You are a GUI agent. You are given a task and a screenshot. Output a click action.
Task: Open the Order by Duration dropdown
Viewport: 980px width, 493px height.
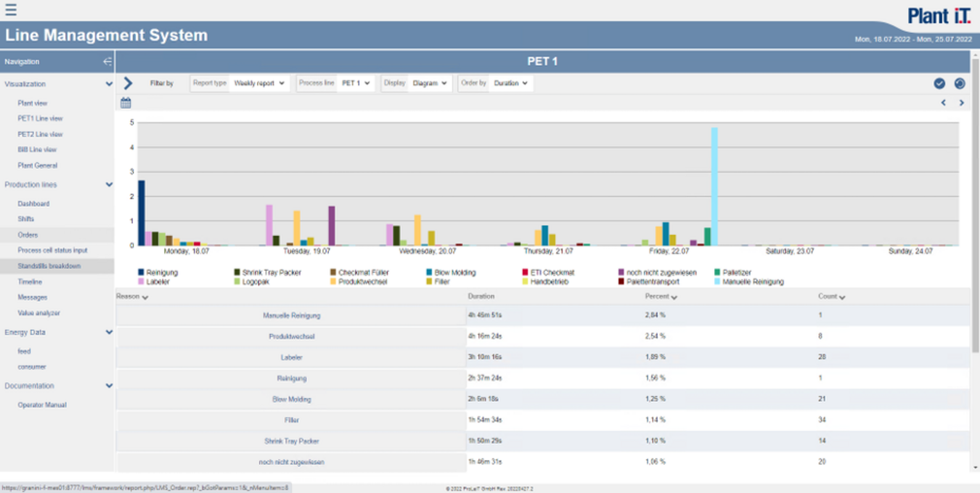tap(510, 83)
